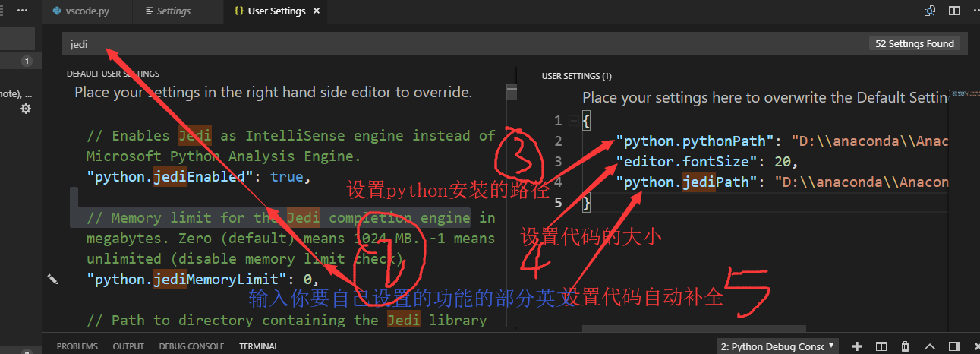Create a new terminal with plus icon

(857, 346)
